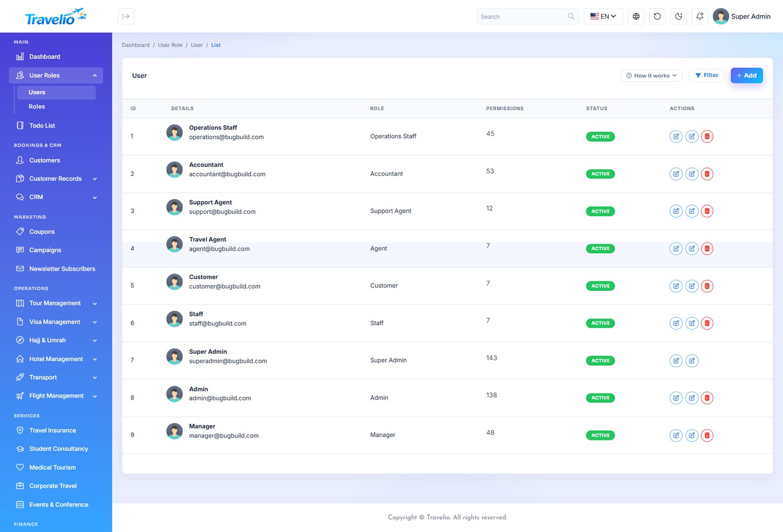Expand the How it works dropdown

coord(651,75)
